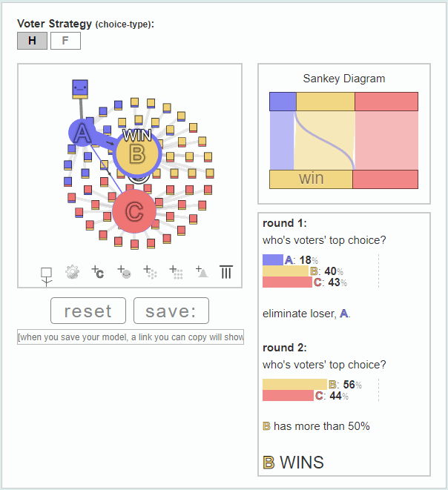Select voter strategy H

coord(32,41)
